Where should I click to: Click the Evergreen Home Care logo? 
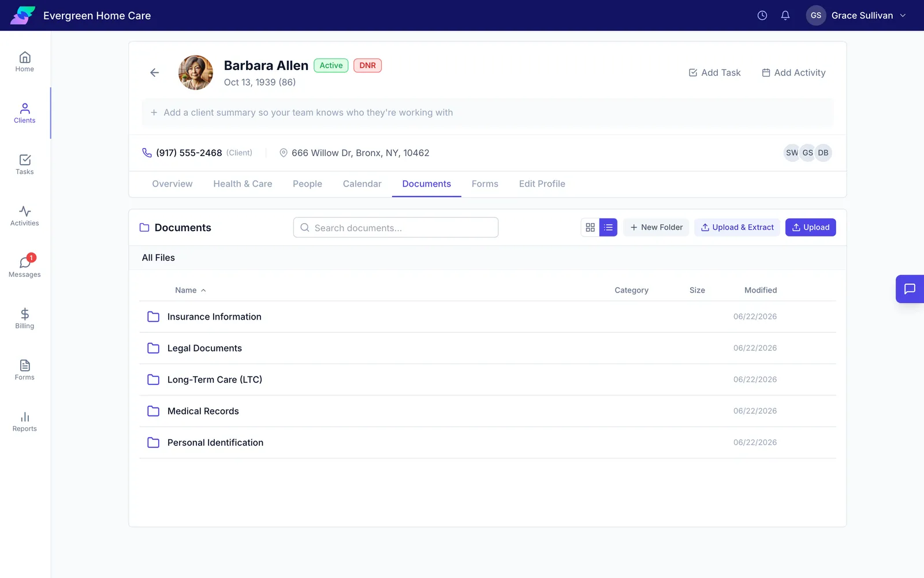(23, 15)
